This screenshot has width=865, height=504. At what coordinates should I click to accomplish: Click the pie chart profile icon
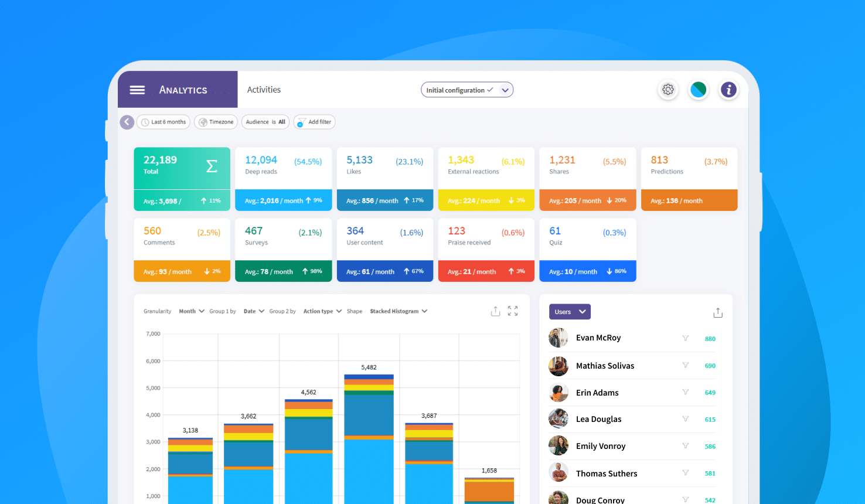point(698,90)
